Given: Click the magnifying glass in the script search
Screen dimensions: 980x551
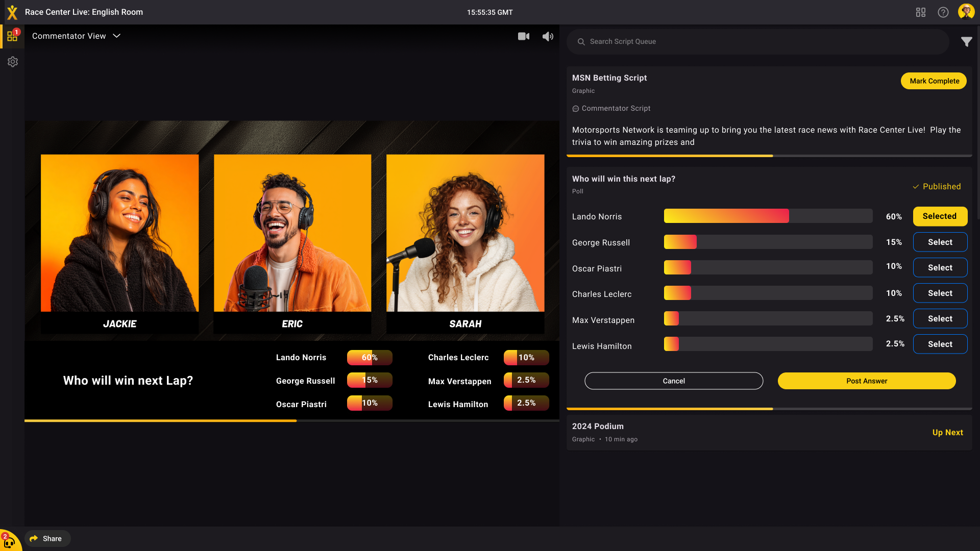Looking at the screenshot, I should [581, 42].
